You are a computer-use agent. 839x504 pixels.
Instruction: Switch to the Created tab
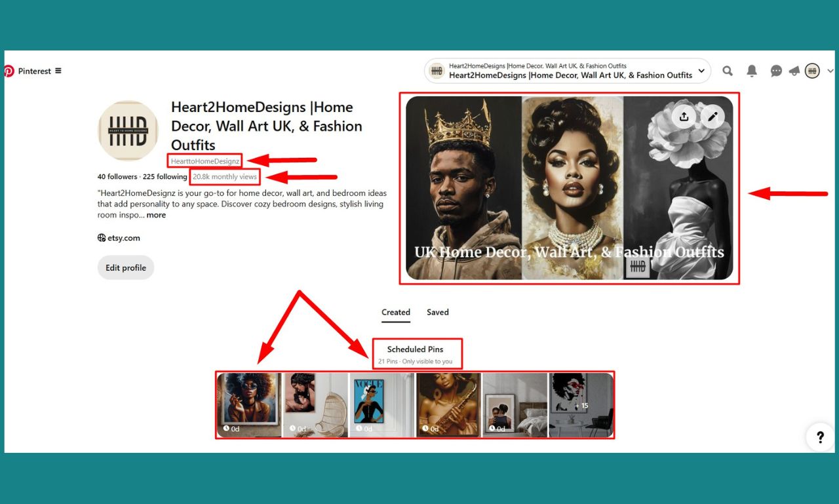396,312
